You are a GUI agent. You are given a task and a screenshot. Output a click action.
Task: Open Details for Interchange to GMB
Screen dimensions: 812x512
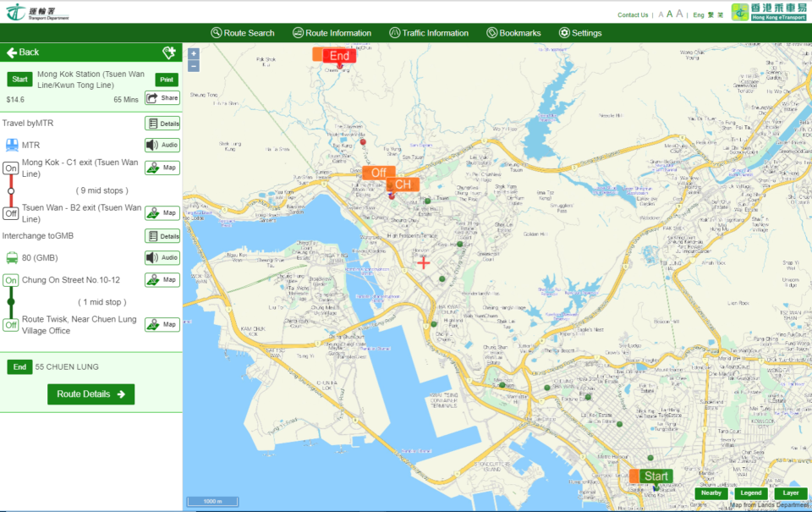(162, 236)
